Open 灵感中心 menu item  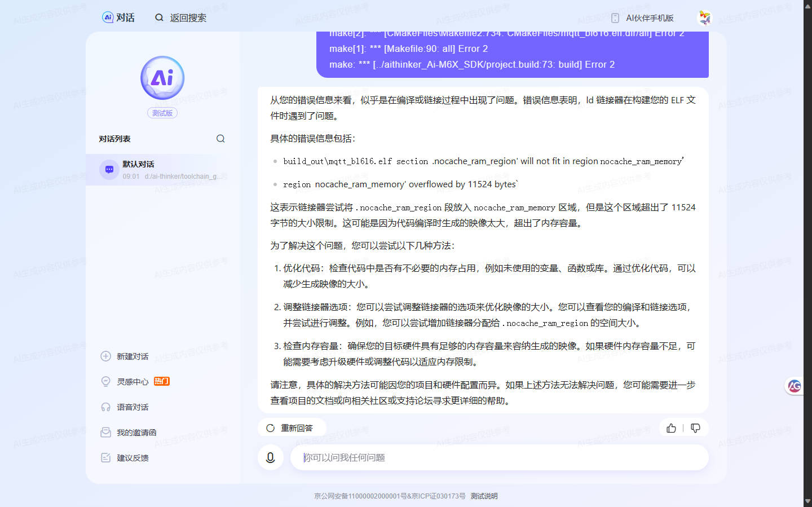coord(133,382)
